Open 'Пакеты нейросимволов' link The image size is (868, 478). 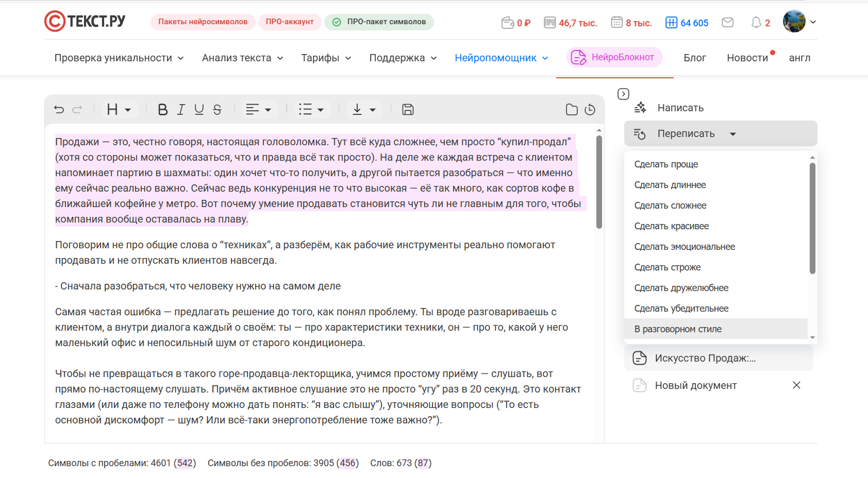pos(203,22)
